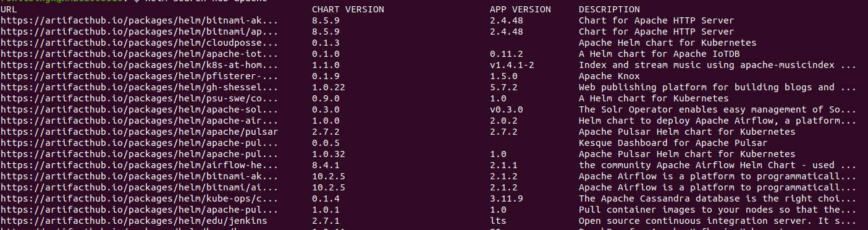Select apache-pul... URL with chart version 1.0.1

(x=139, y=210)
